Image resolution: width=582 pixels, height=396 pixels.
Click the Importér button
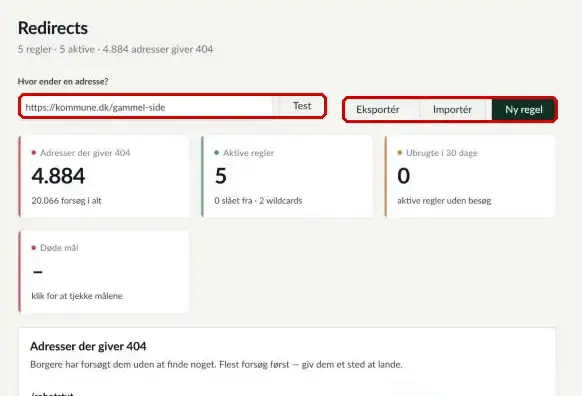pos(452,109)
